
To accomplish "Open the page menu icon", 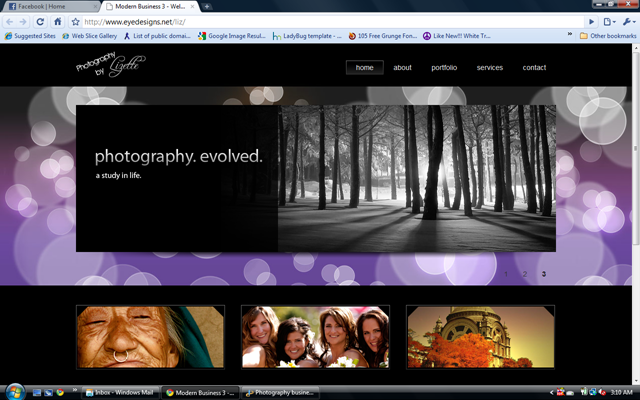I will click(609, 22).
